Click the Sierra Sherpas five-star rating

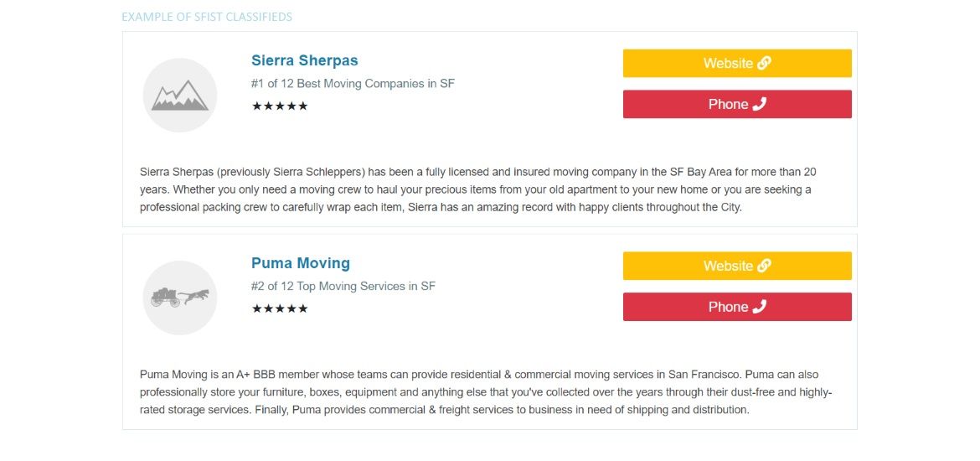(280, 106)
